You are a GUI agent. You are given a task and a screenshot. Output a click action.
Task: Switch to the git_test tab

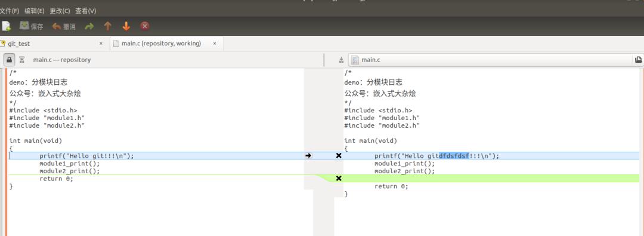pyautogui.click(x=19, y=44)
